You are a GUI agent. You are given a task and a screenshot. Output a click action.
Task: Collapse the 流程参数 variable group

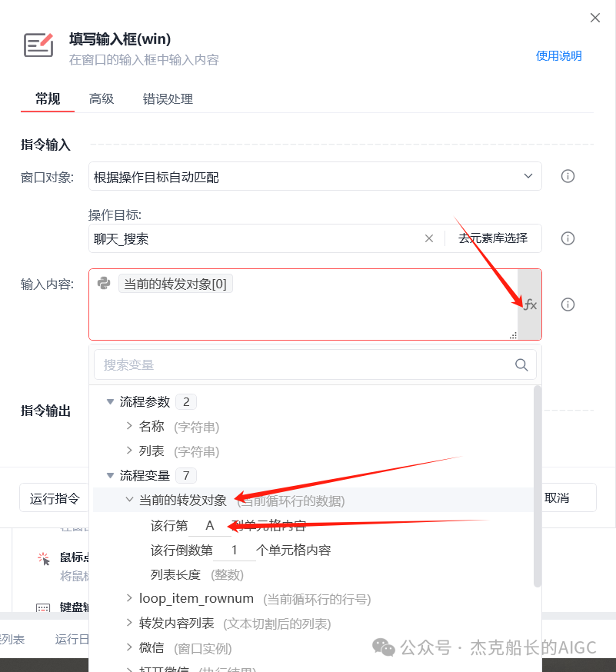[x=110, y=401]
